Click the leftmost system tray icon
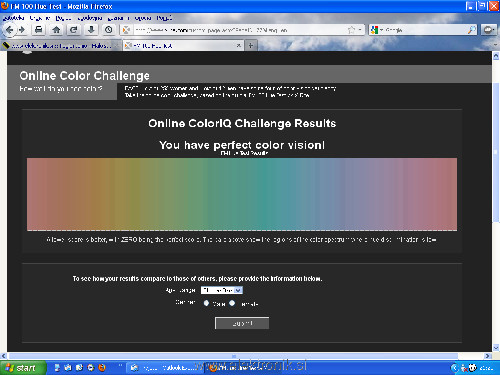This screenshot has height=375, width=500. (x=455, y=368)
